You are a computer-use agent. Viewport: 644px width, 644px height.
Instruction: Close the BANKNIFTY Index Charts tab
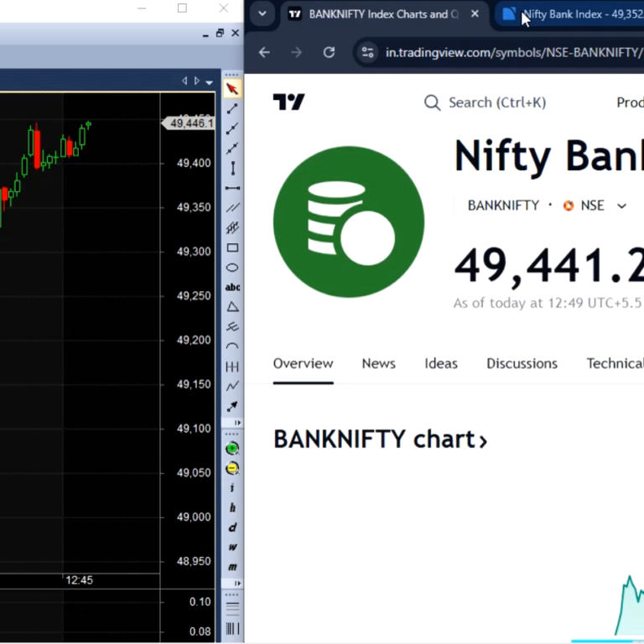tap(475, 14)
